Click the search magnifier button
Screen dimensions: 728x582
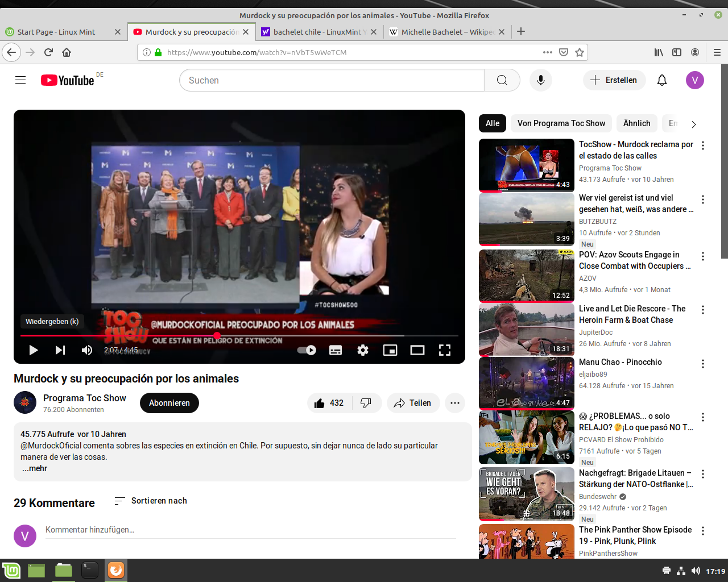(502, 80)
